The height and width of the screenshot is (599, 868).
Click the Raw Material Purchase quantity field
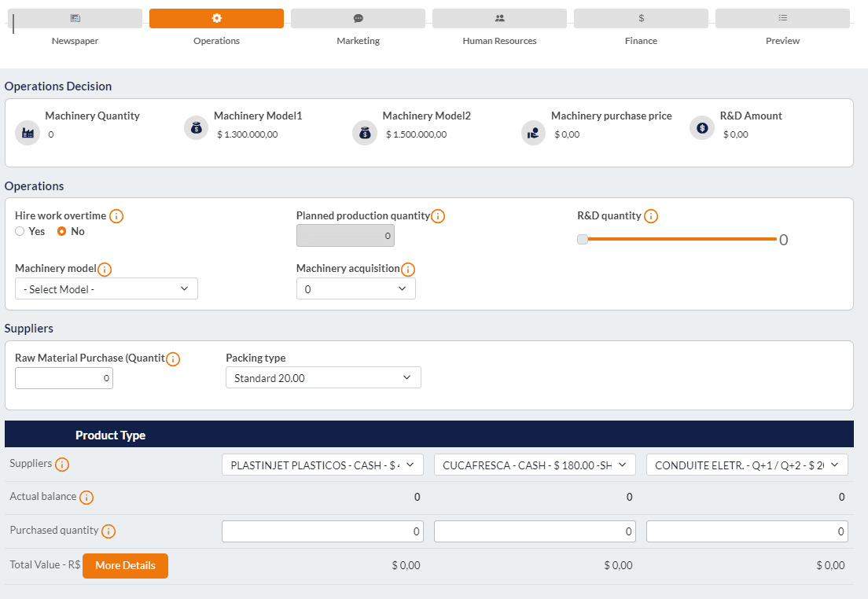(x=64, y=379)
